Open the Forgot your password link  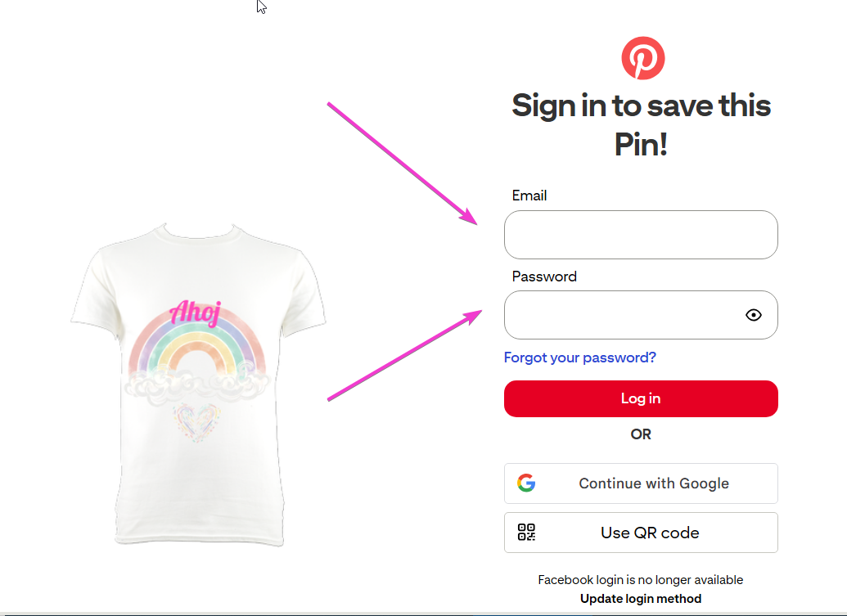(579, 357)
